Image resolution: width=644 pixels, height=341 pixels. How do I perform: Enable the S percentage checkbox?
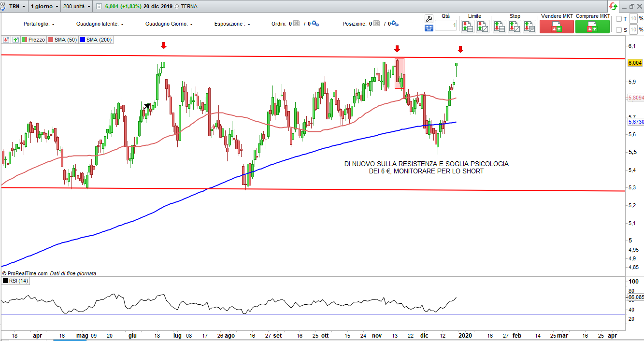tap(619, 30)
